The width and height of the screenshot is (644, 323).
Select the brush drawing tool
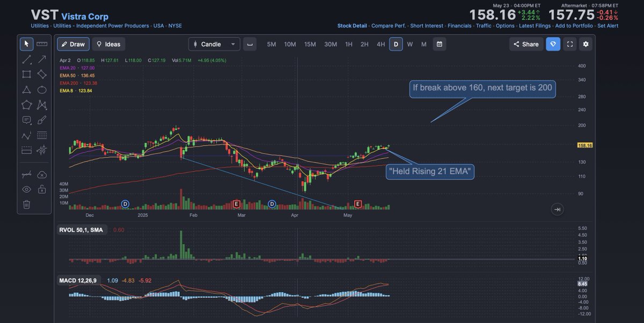pos(41,120)
